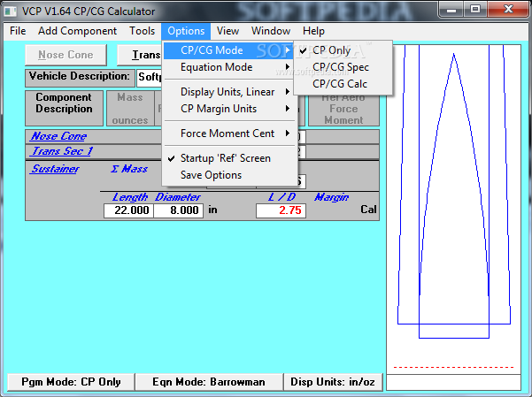This screenshot has height=397, width=532.
Task: Open the Nose Cone component link
Action: 58,136
